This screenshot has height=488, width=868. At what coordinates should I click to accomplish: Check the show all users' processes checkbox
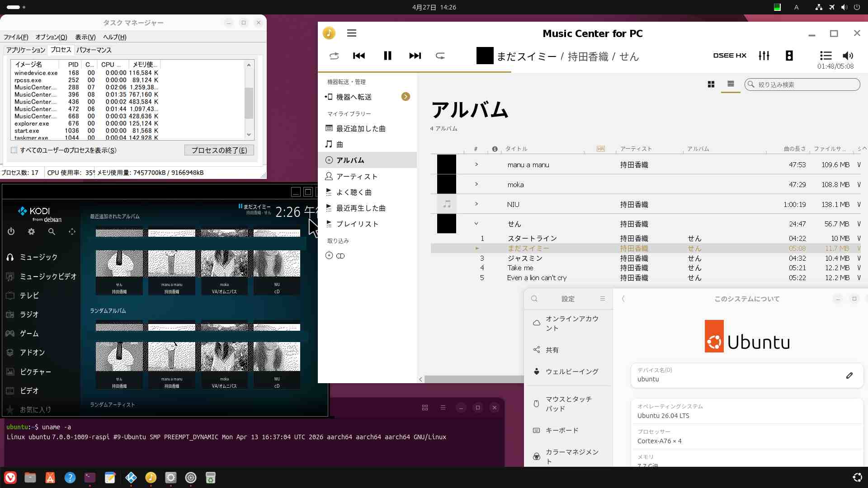(14, 150)
